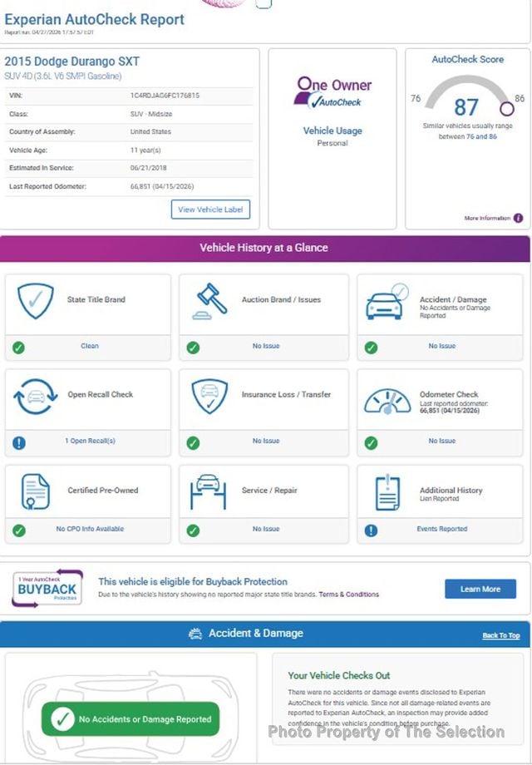Click the Additional History clipboard icon
The image size is (532, 765).
(387, 491)
